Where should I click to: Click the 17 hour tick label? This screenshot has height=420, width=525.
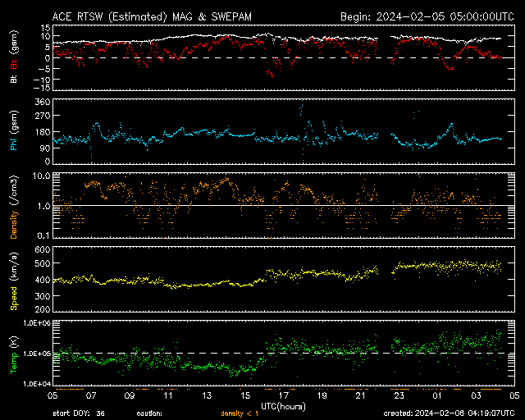(283, 395)
